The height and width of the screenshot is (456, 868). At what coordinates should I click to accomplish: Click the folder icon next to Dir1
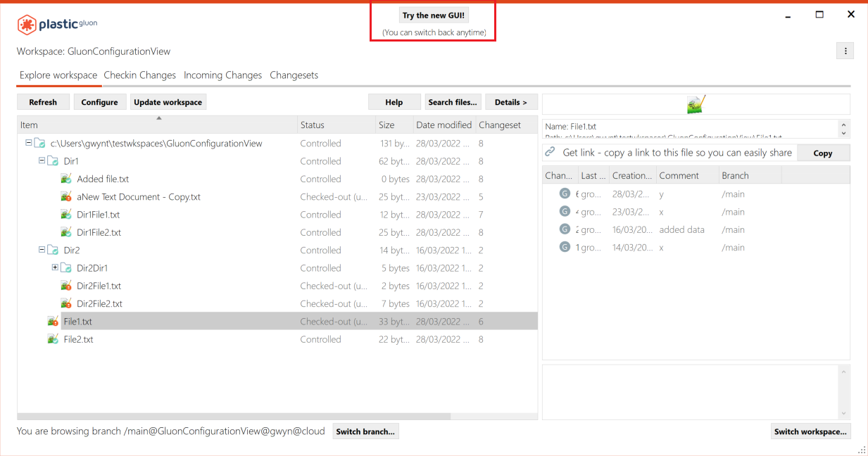click(x=51, y=160)
